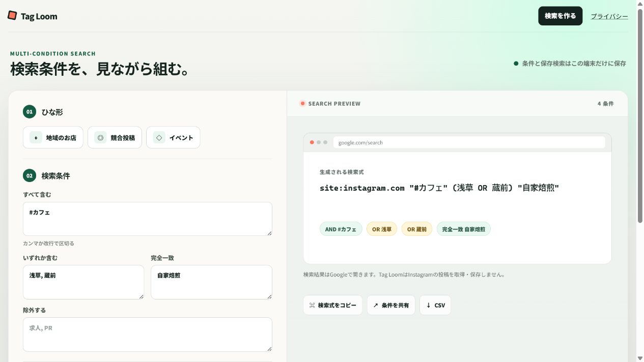Click the SEARCH PREVIEW label
Screen dimensions: 644x362
(334, 104)
